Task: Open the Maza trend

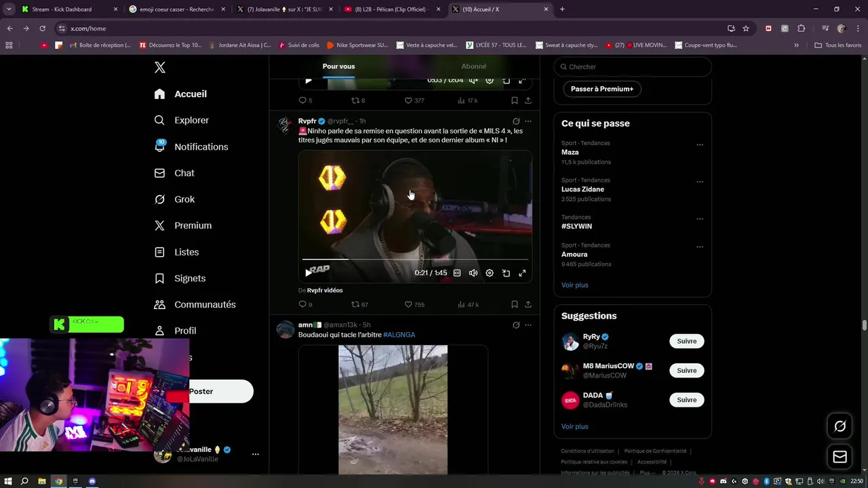Action: (x=570, y=152)
